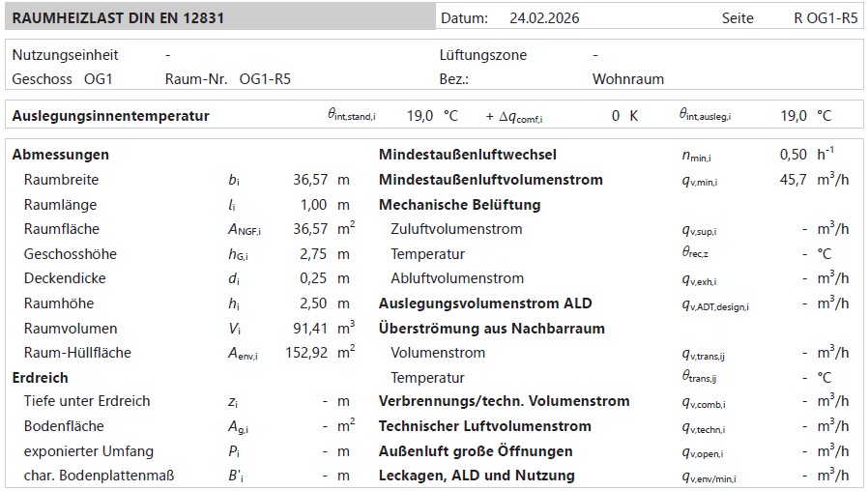This screenshot has height=491, width=868.
Task: Click the Zuluftvolumenstrom label
Action: pyautogui.click(x=456, y=229)
